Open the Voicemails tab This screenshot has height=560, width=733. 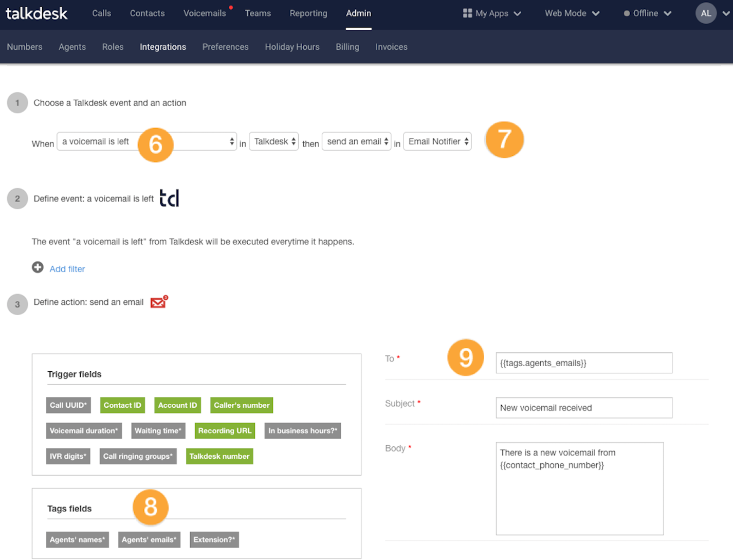point(205,13)
